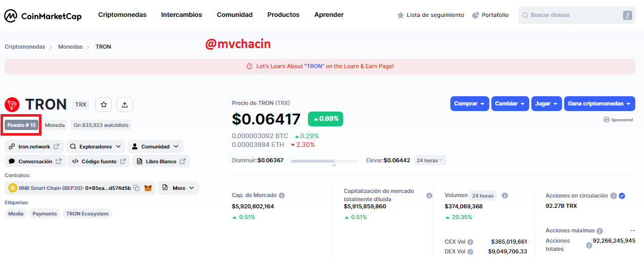Click Criptomonedas in the breadcrumb

[x=25, y=47]
